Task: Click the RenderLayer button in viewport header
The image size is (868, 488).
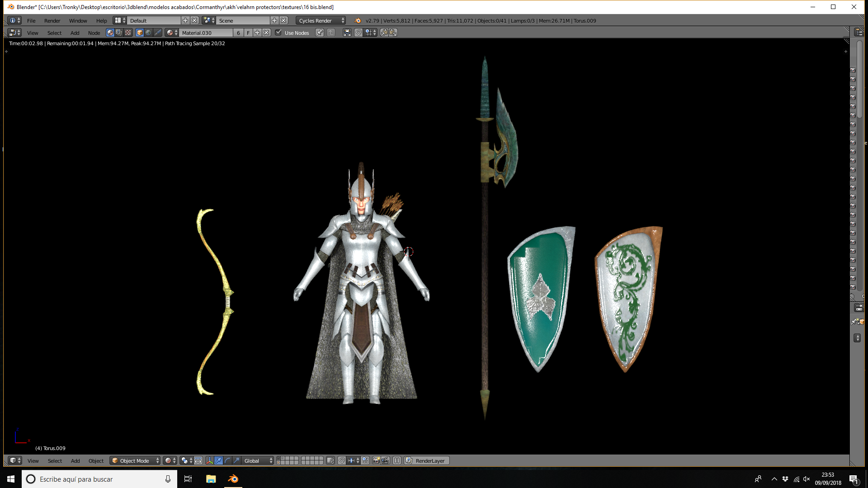Action: tap(427, 460)
